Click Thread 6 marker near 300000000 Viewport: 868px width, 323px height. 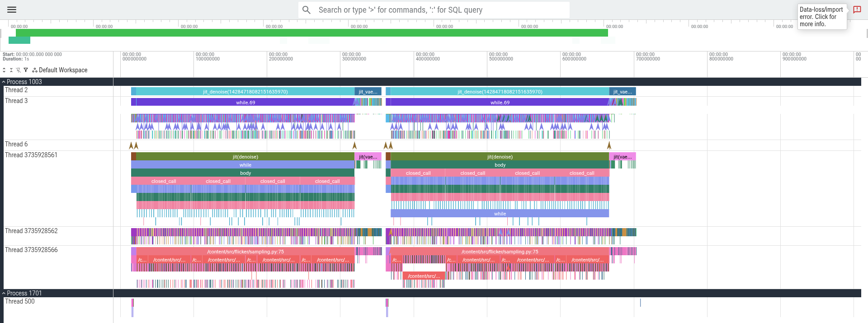click(354, 145)
